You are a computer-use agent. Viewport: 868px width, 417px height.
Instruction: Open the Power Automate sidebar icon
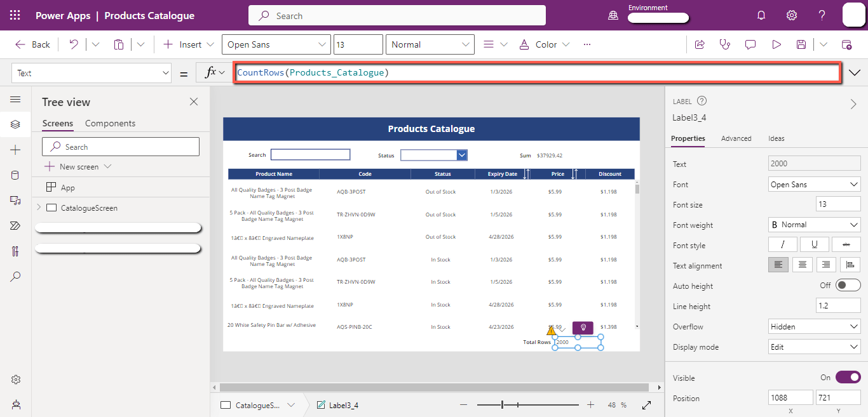(x=15, y=226)
